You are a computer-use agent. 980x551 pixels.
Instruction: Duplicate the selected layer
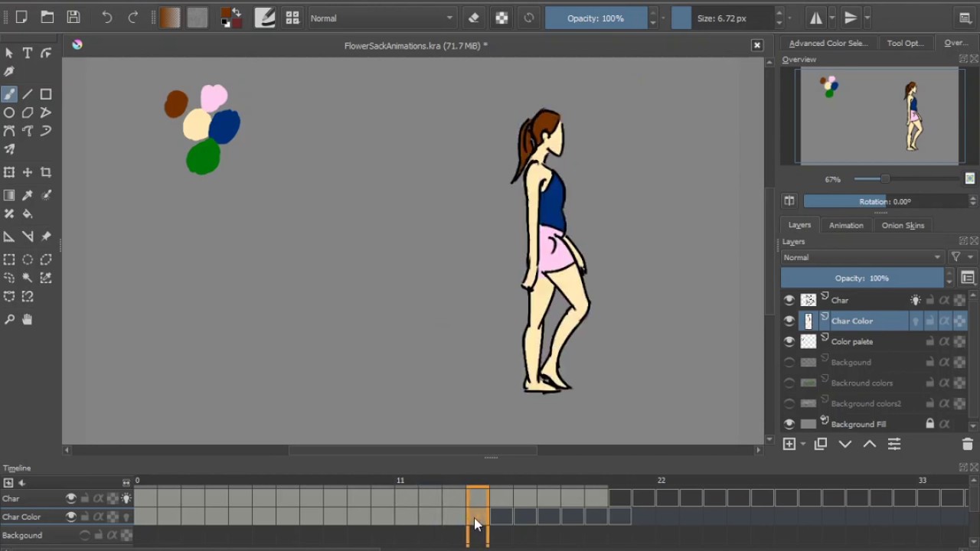click(x=821, y=444)
